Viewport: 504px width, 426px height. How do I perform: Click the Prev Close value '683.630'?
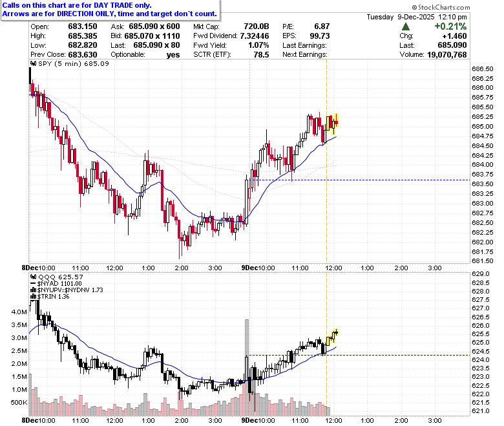[x=83, y=55]
